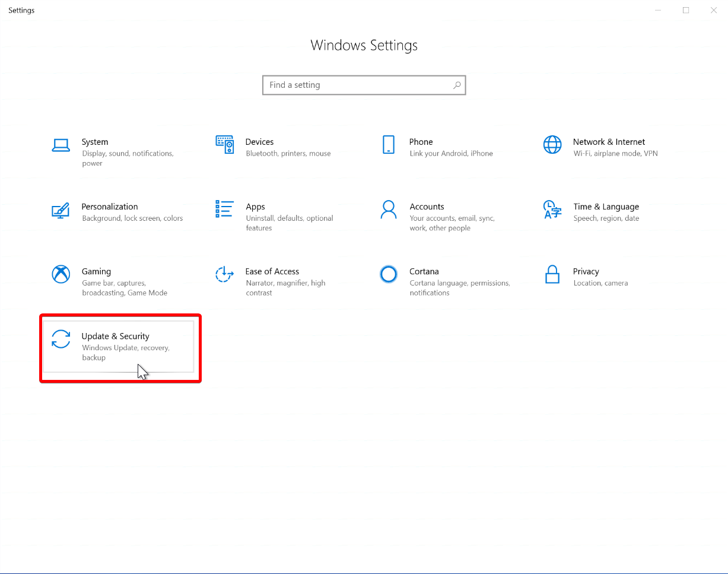Select the Phone icon
Screen dimensions: 728x574
tap(389, 144)
